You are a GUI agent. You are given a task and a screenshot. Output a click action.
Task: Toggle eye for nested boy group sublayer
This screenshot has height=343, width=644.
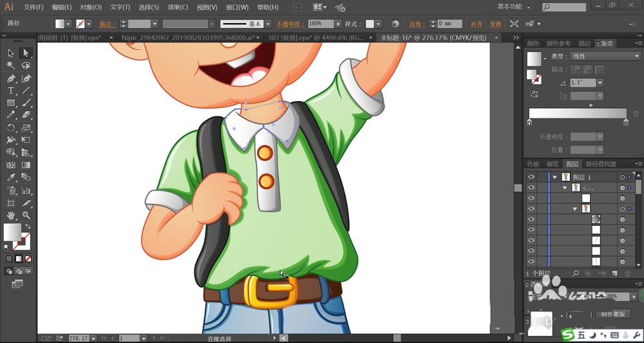click(531, 209)
